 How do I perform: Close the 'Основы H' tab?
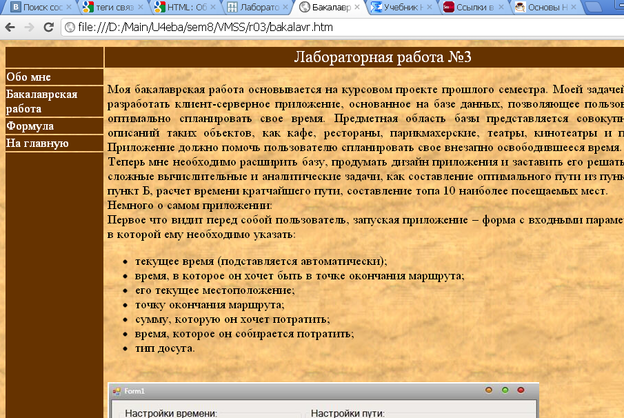(x=573, y=7)
